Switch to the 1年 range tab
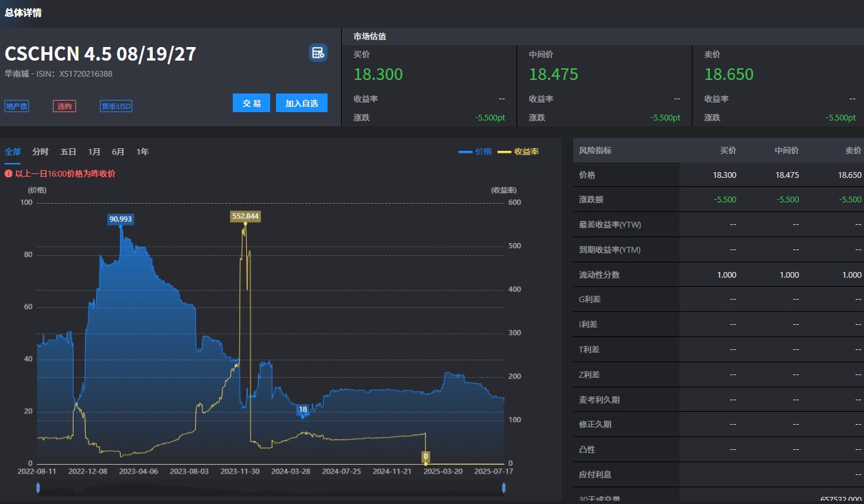The height and width of the screenshot is (504, 864). pos(142,151)
